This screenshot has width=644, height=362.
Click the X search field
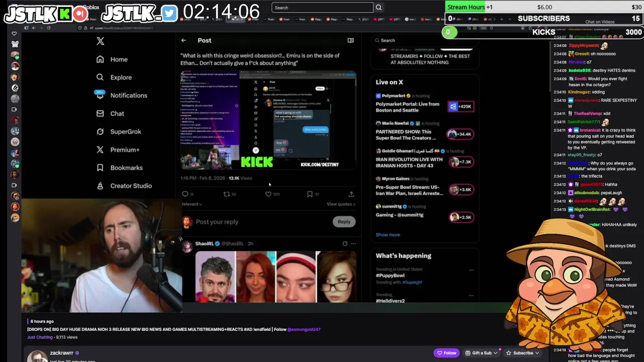click(x=425, y=40)
